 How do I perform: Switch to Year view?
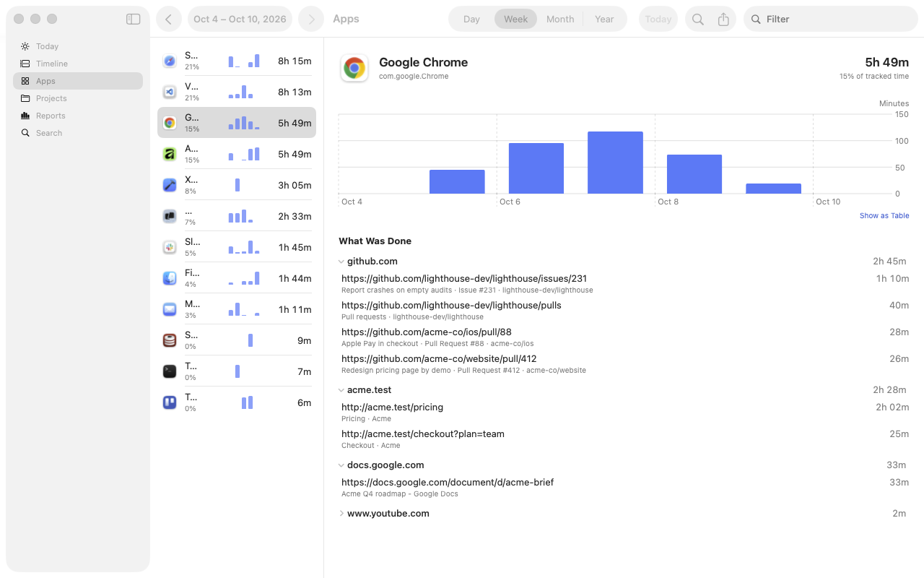point(604,19)
